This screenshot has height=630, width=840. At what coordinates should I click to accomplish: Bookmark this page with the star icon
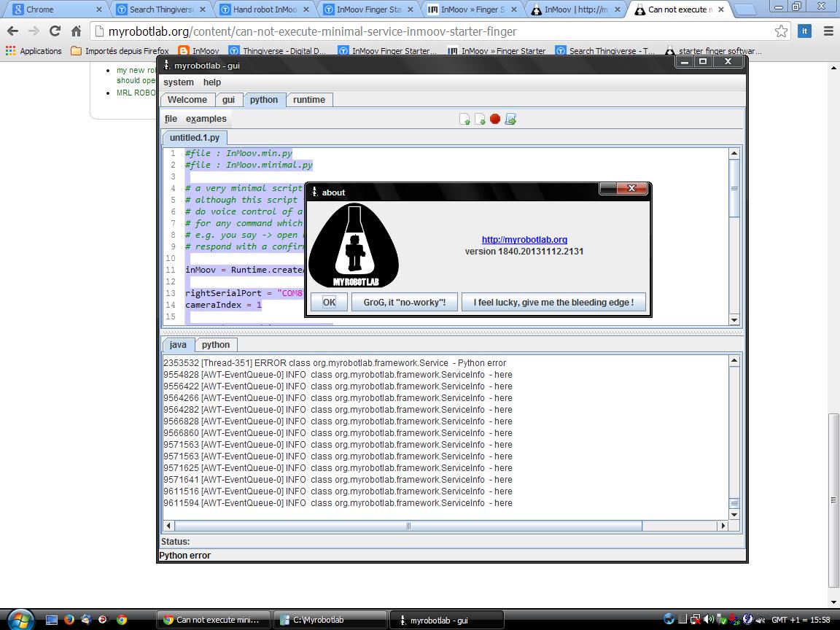tap(781, 31)
